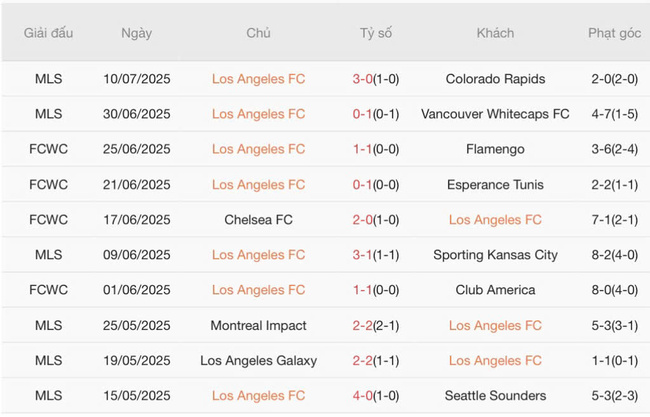Click the Flamengo team name
The width and height of the screenshot is (650, 417).
pos(495,149)
